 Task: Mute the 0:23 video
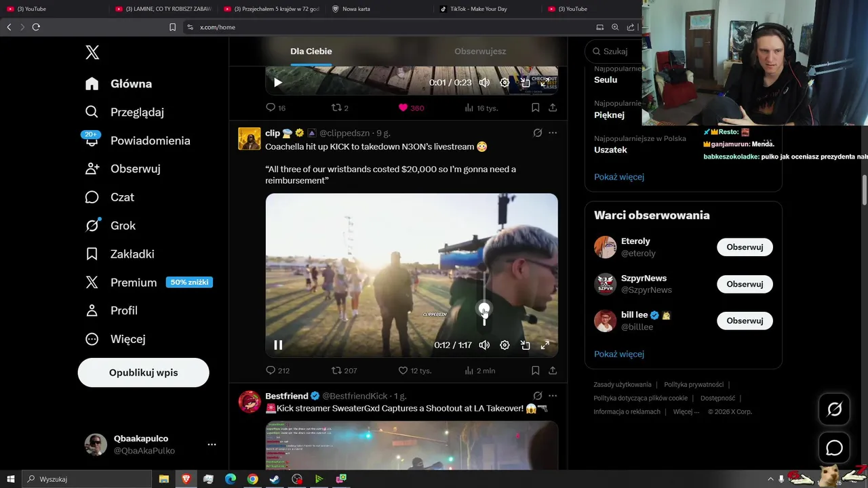[x=484, y=83]
